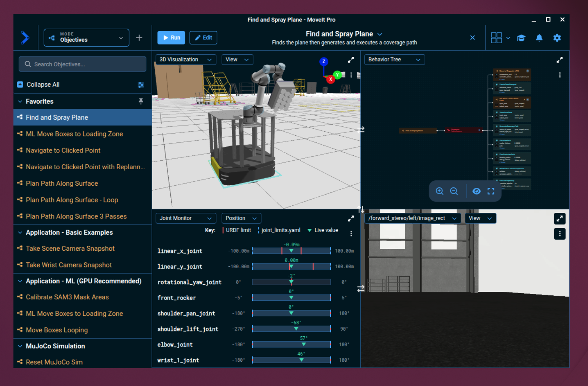Expand the Joint Monitor pane to fullscreen
The image size is (588, 386).
coord(351,218)
